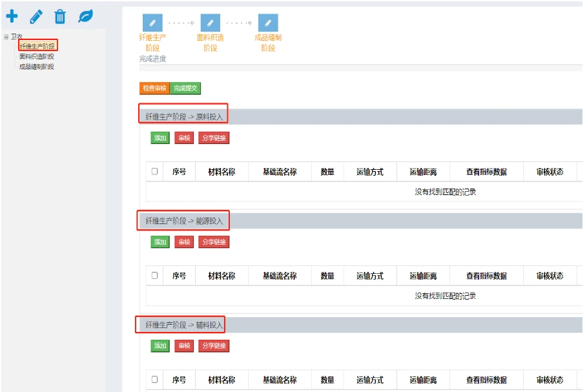Click 添加 under 能源投入 section

click(x=160, y=242)
